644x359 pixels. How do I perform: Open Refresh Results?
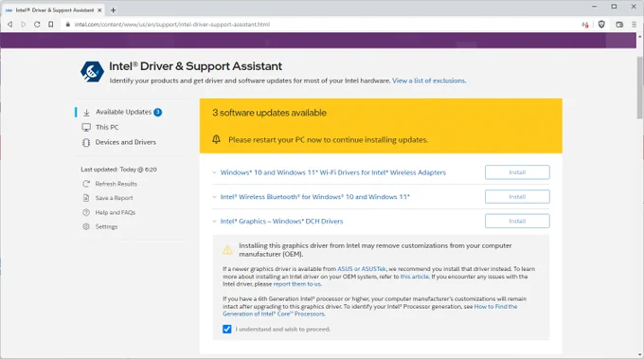point(116,184)
